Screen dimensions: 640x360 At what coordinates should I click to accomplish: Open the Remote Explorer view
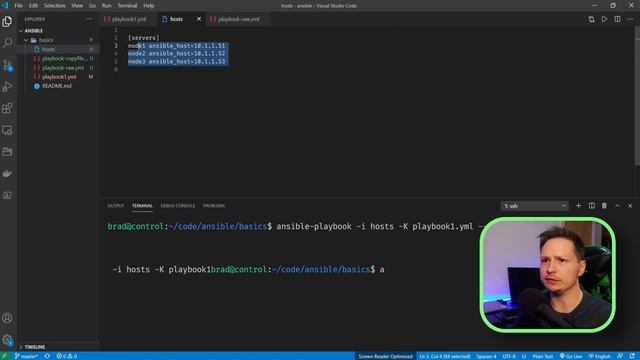[7, 130]
